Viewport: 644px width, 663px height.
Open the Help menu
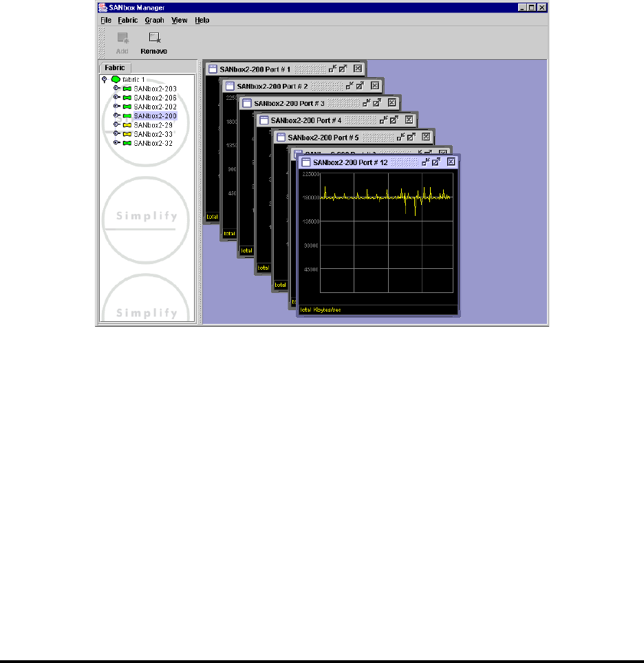[x=202, y=20]
